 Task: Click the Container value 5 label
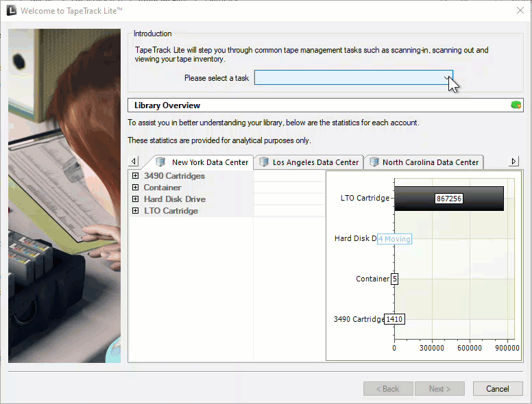(x=394, y=279)
